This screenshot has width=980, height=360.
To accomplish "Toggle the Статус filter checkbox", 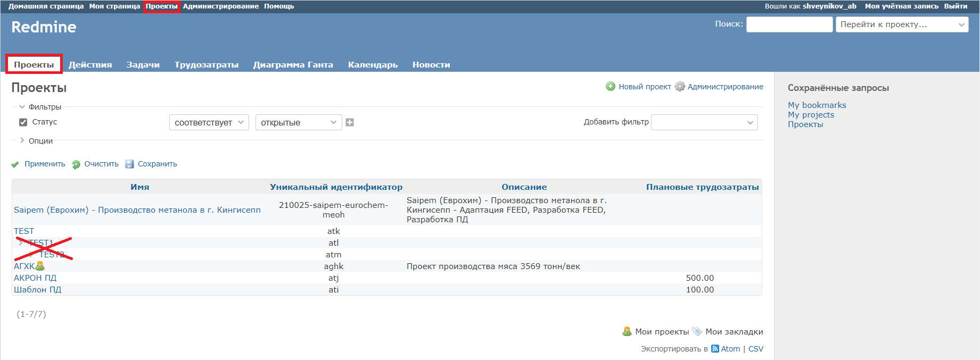I will tap(23, 122).
